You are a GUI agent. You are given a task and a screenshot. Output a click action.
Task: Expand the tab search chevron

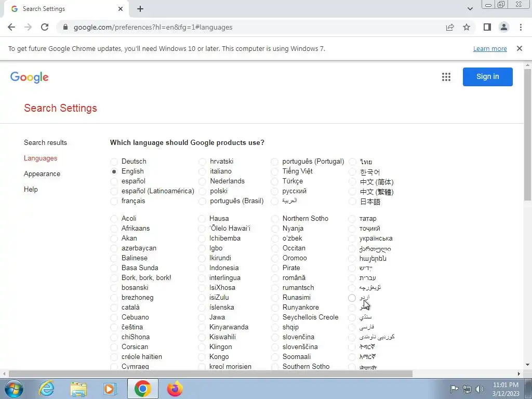[470, 9]
